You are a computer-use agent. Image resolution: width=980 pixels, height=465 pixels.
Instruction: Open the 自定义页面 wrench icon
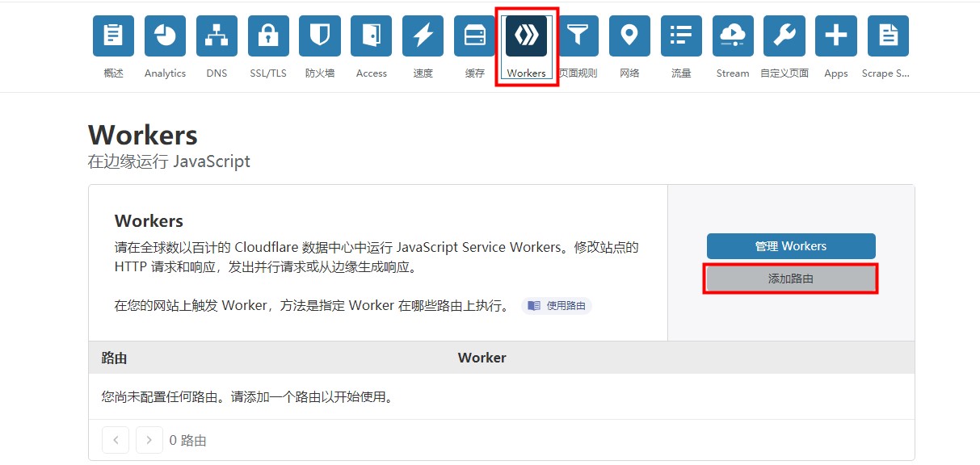tap(784, 36)
